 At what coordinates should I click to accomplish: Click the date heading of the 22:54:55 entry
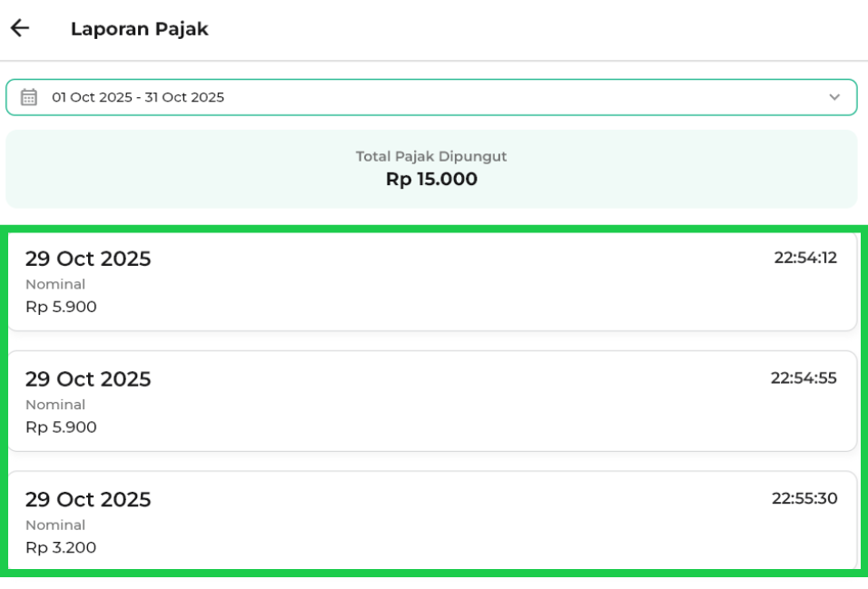pos(88,379)
